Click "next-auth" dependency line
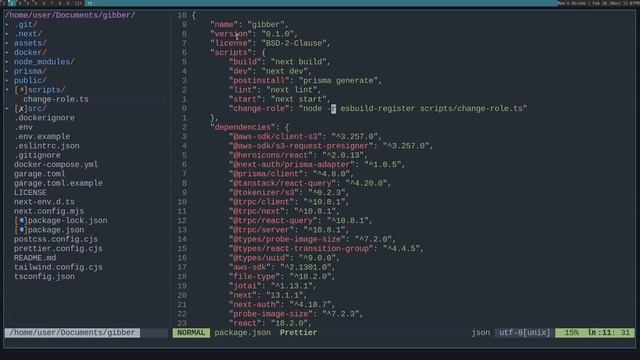 282,304
